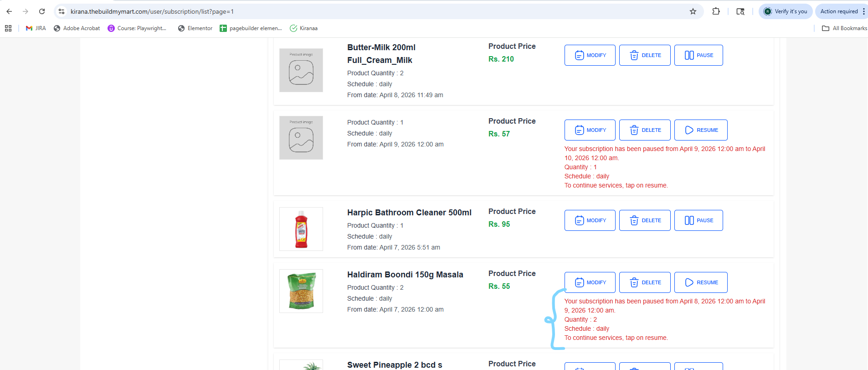
Task: Click the Rs. 57 price
Action: click(x=499, y=134)
